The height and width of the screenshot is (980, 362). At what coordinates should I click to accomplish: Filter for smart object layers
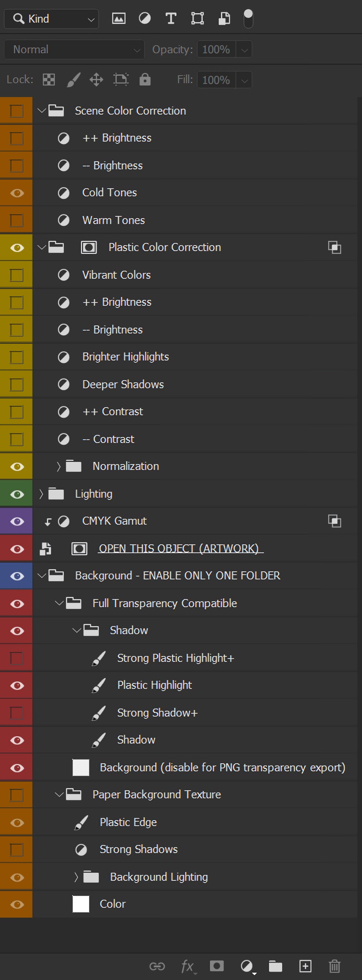point(224,18)
